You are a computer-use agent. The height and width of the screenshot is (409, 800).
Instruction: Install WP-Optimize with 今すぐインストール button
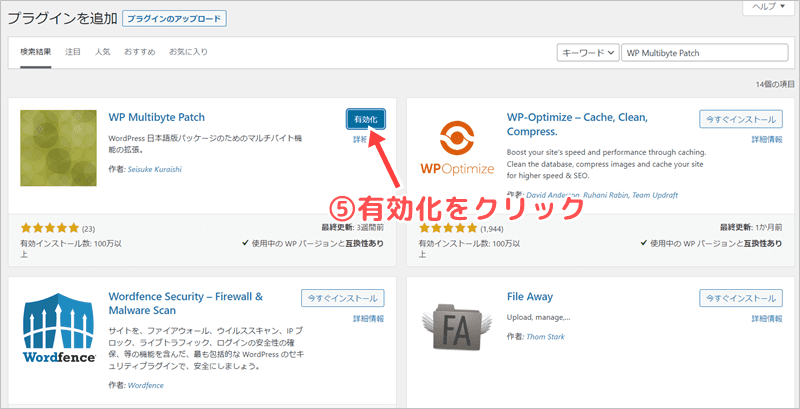tap(740, 118)
